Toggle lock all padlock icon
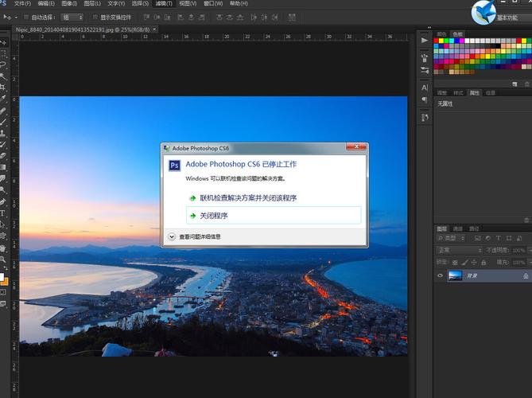532x398 pixels. point(483,263)
